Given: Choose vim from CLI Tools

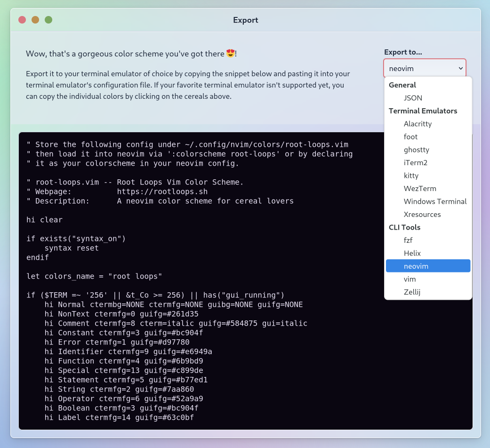Looking at the screenshot, I should (410, 279).
